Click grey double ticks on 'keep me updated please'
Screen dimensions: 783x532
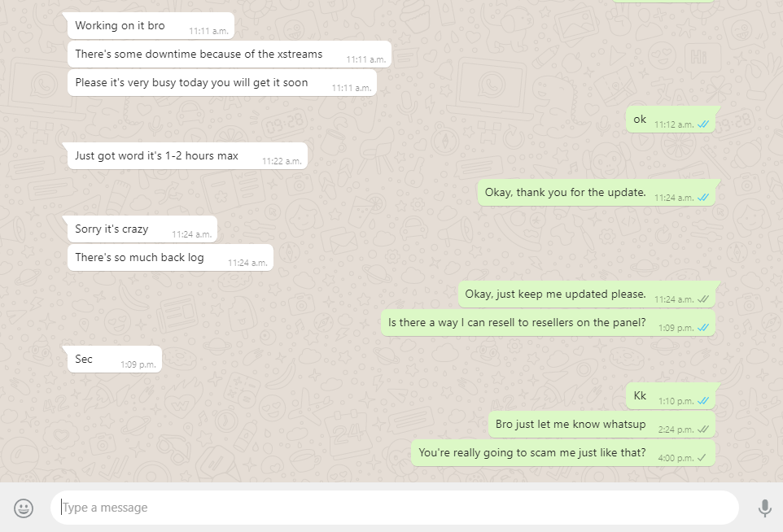pyautogui.click(x=703, y=299)
